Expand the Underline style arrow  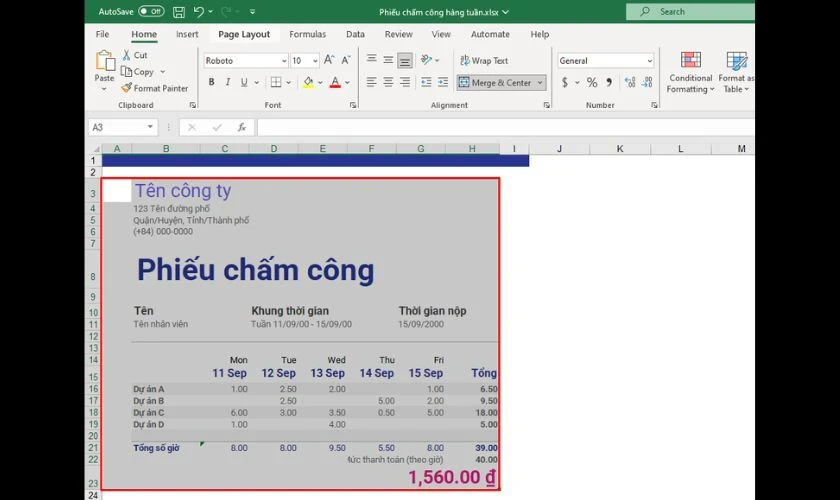tap(257, 83)
